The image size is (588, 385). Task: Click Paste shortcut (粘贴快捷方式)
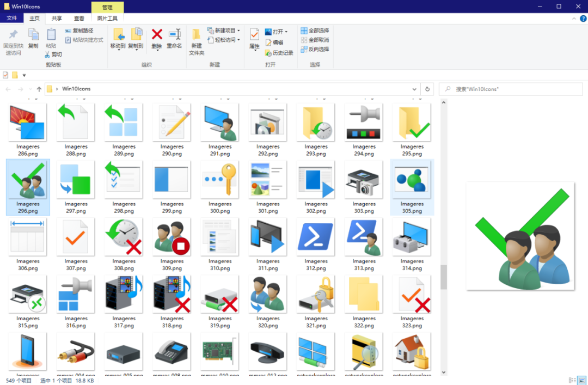84,40
